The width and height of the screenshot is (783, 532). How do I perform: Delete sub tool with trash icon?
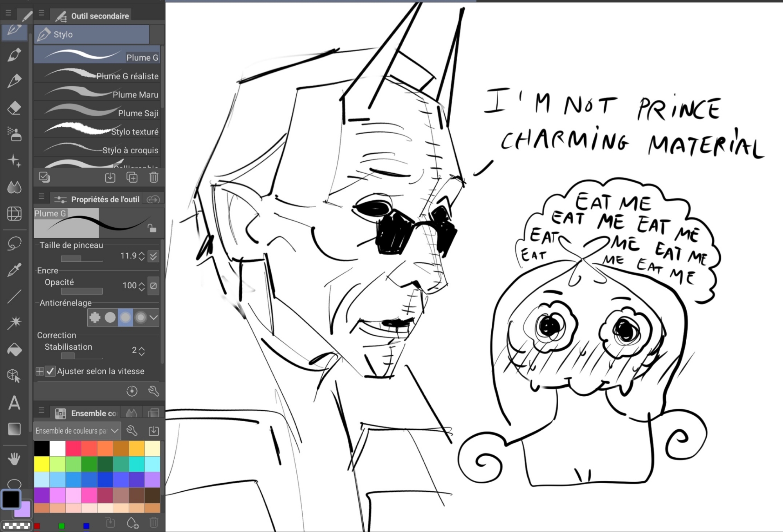click(153, 178)
